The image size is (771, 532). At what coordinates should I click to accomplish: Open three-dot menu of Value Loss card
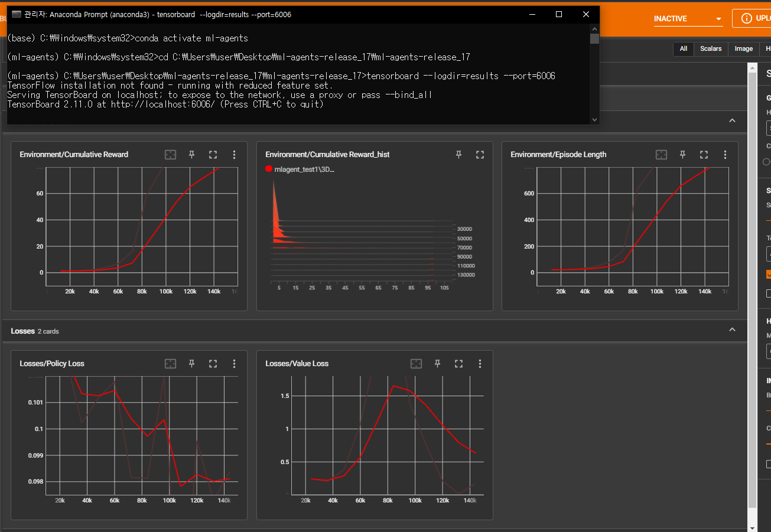tap(480, 364)
